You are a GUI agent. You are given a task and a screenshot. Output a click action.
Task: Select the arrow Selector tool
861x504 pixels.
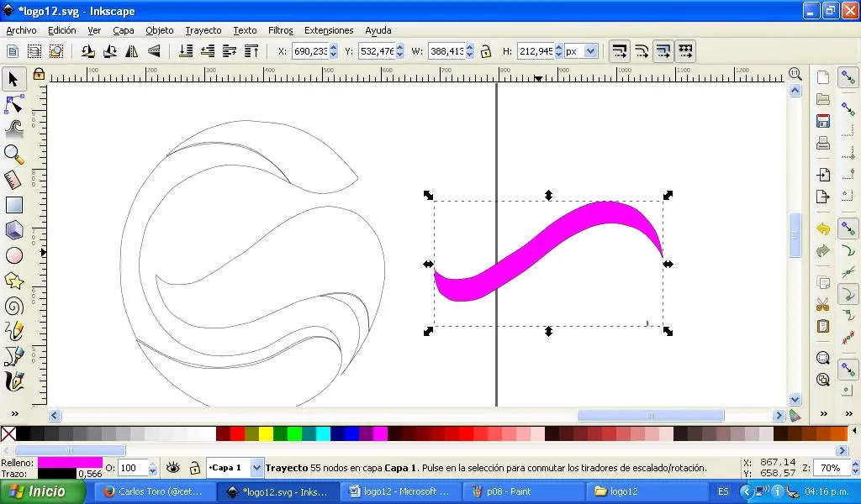13,80
